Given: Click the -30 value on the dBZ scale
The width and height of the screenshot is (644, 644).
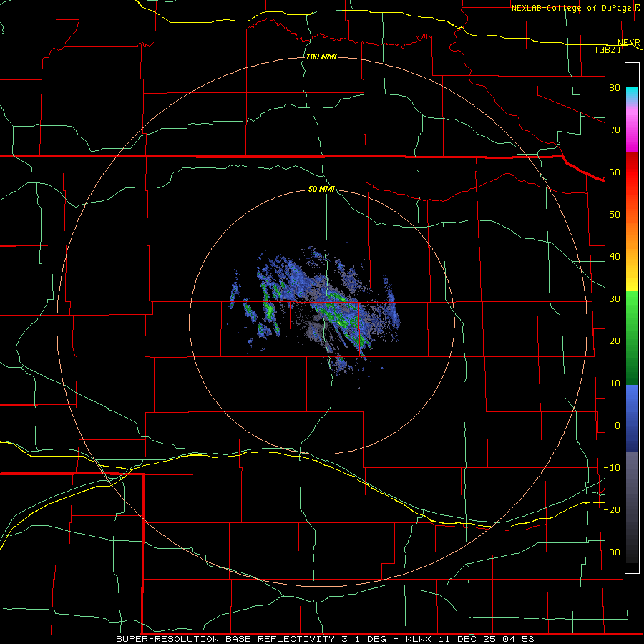Looking at the screenshot, I should [612, 552].
